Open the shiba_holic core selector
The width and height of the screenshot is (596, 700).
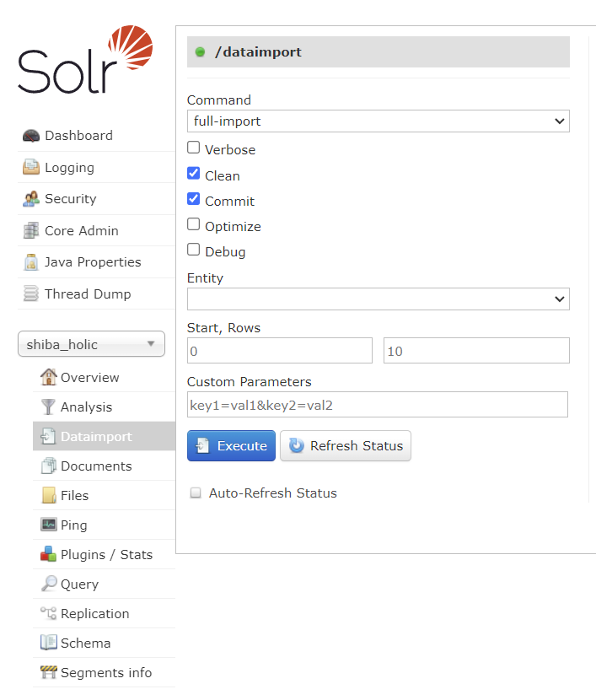click(x=91, y=344)
